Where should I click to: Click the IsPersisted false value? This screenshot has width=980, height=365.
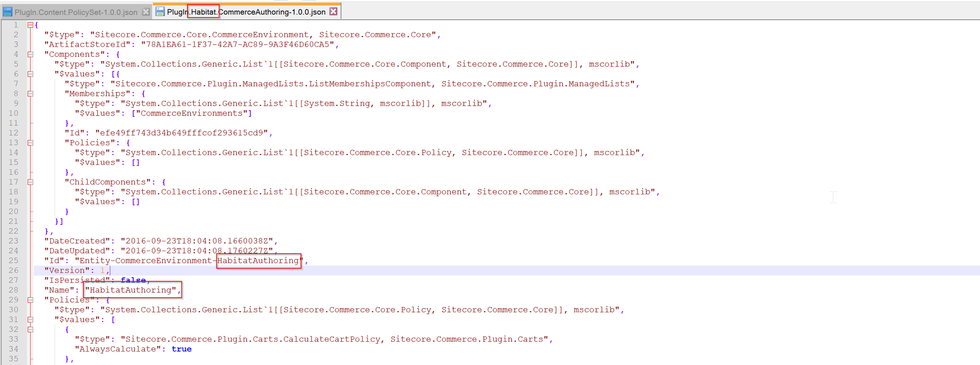tap(133, 280)
